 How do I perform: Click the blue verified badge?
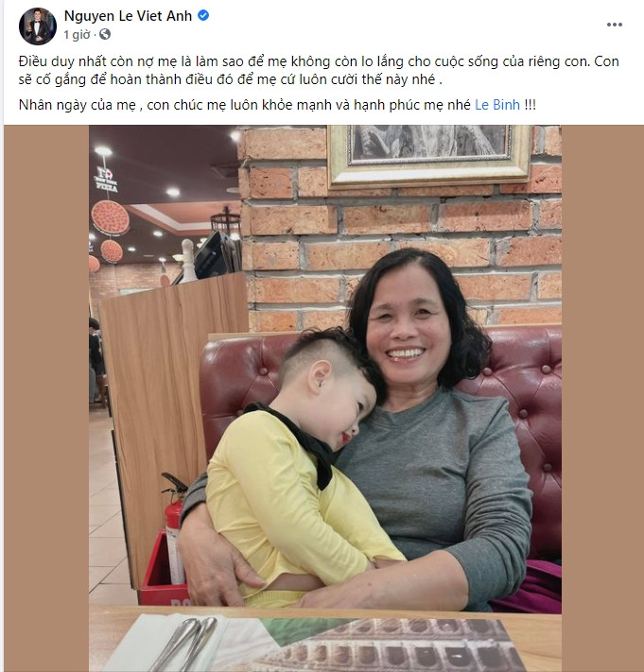203,15
